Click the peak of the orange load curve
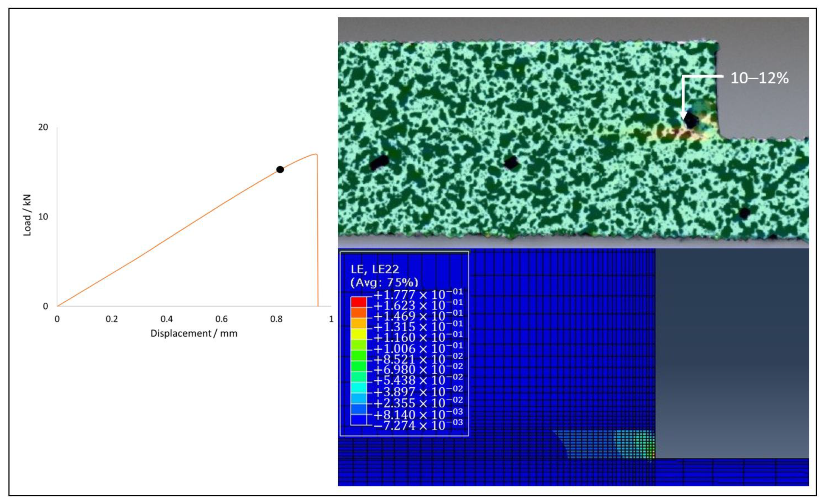This screenshot has height=504, width=824. point(315,154)
